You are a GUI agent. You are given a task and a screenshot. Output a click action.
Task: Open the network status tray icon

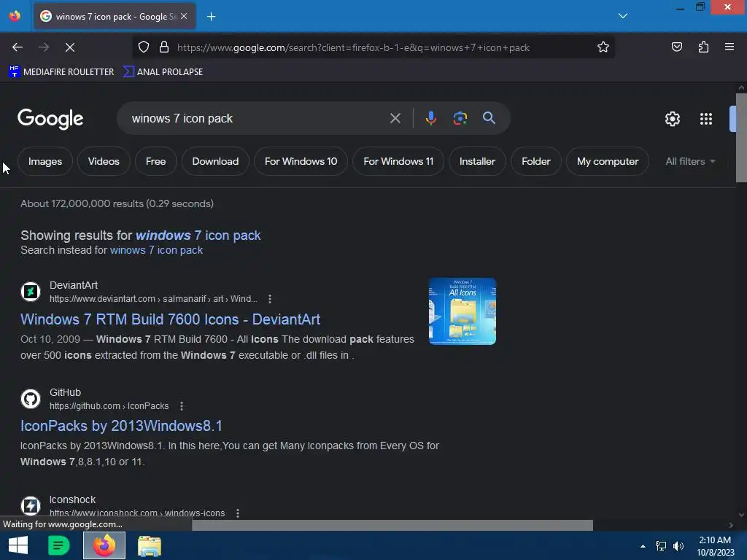[661, 546]
